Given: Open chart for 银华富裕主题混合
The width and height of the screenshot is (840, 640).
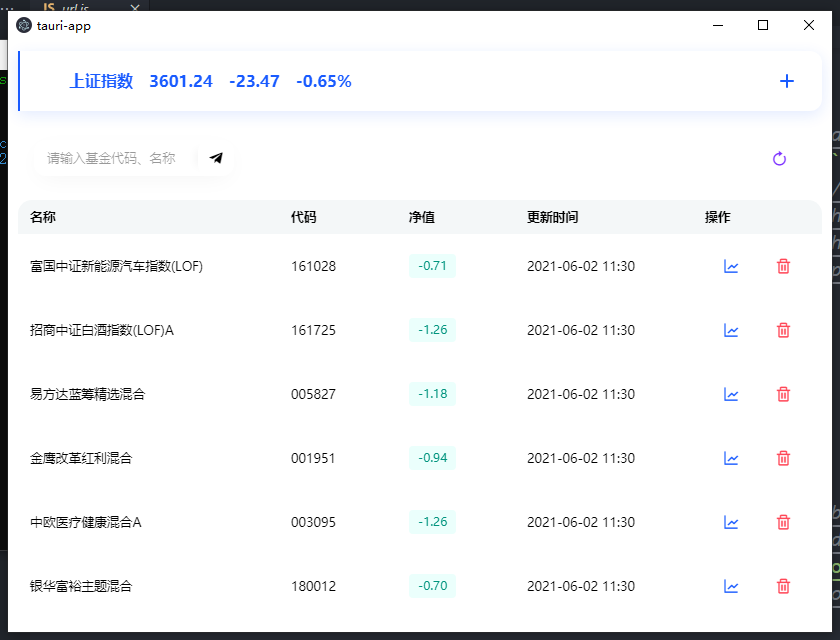Looking at the screenshot, I should pyautogui.click(x=731, y=586).
